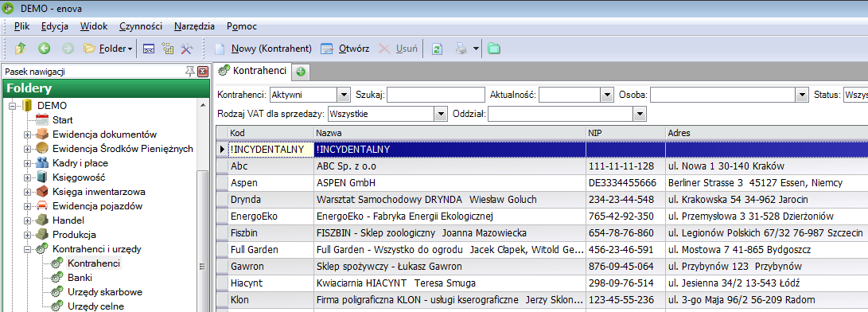Click the navigation panel vertical scrollbar

point(202,240)
